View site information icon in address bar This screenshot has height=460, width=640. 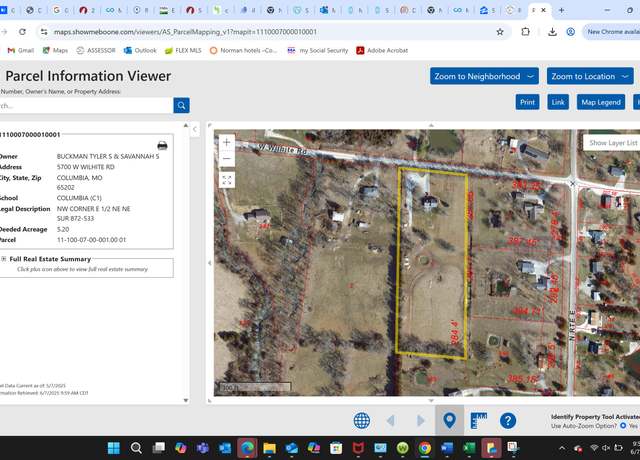(44, 32)
